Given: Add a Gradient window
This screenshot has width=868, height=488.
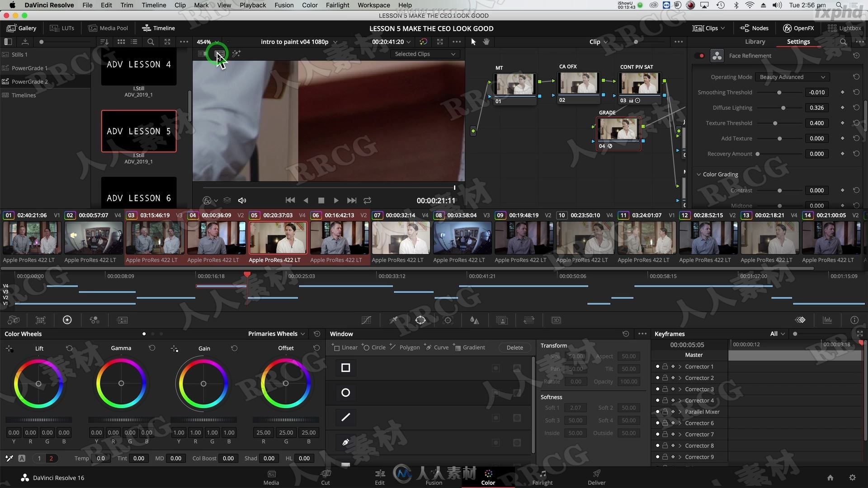Looking at the screenshot, I should click(x=469, y=347).
